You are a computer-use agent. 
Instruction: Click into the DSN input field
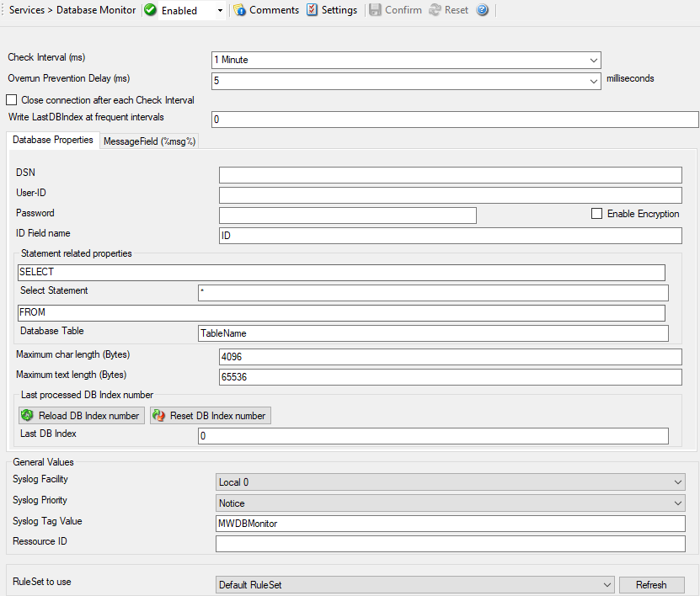pyautogui.click(x=450, y=175)
